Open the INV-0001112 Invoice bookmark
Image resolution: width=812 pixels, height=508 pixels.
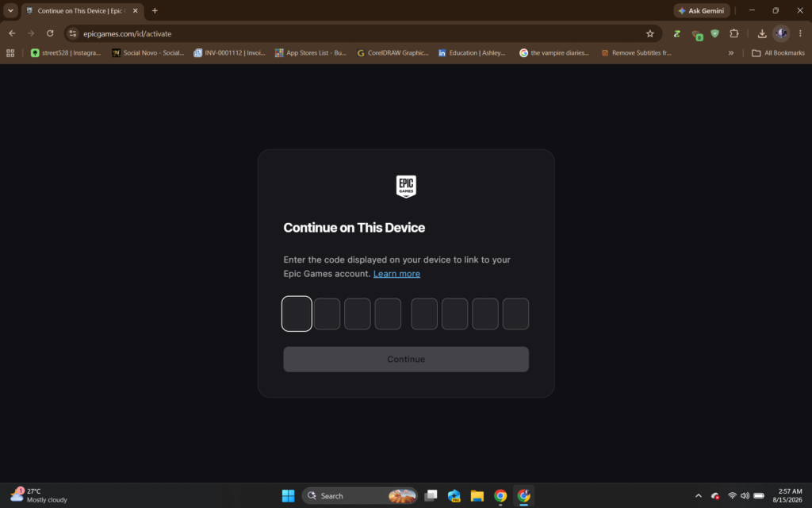click(x=229, y=53)
